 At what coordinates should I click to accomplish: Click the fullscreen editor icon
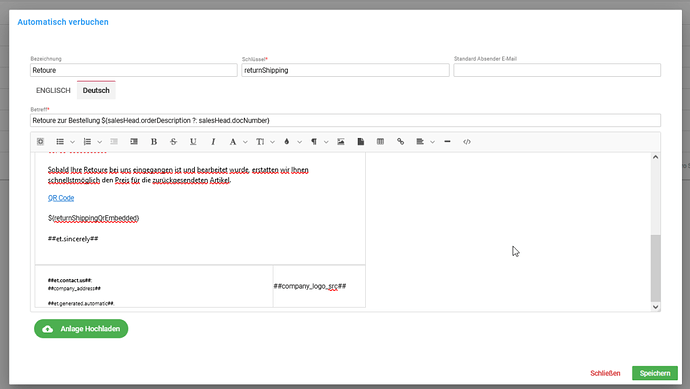coord(40,142)
